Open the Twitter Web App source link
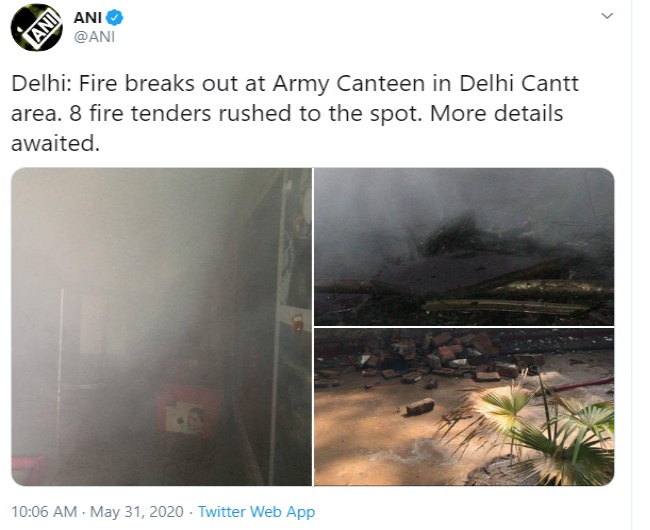650x530 pixels. point(256,512)
